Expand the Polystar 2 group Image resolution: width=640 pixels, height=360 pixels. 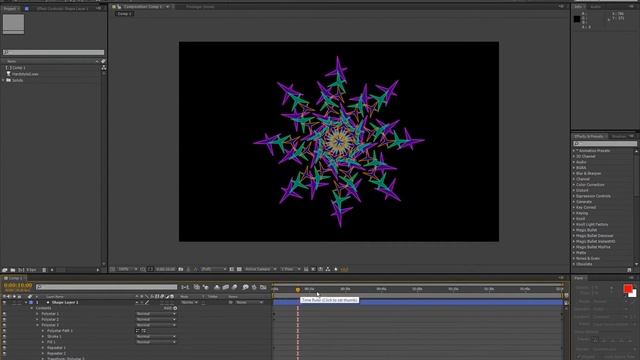point(38,320)
